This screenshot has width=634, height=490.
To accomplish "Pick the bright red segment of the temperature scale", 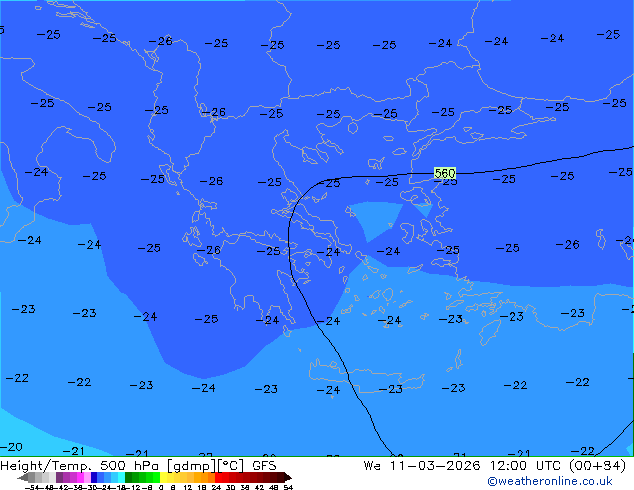I will (230, 477).
